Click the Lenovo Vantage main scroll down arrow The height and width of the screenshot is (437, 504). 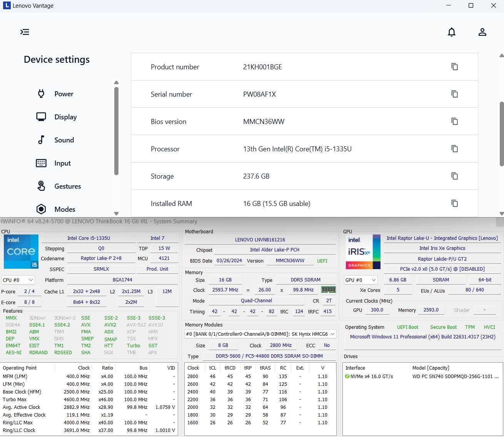click(501, 214)
